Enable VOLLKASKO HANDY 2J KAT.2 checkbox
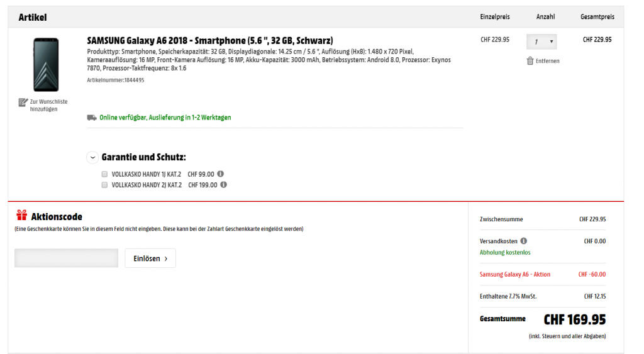Screen dimensions: 644x354 pyautogui.click(x=104, y=185)
